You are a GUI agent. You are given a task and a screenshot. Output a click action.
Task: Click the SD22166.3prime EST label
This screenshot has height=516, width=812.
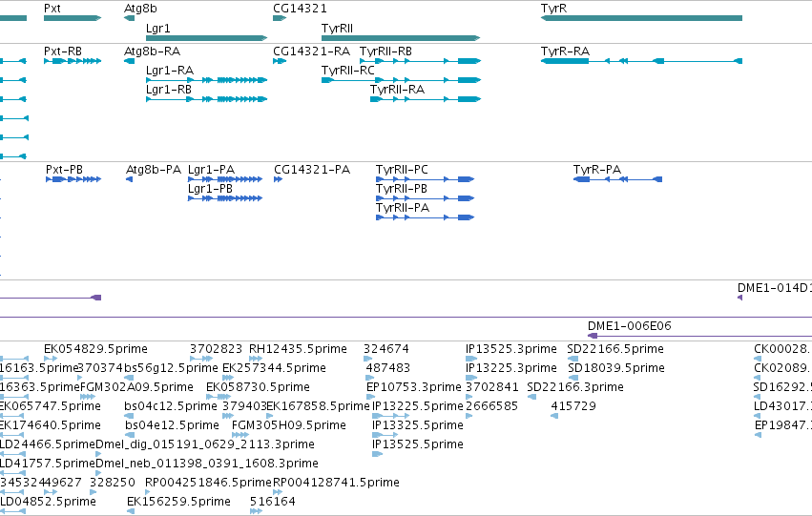[x=574, y=387]
